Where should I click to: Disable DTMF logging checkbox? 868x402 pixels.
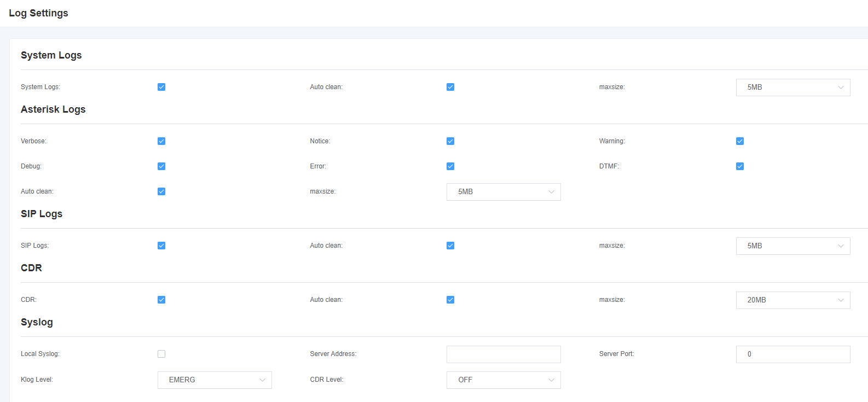tap(740, 166)
